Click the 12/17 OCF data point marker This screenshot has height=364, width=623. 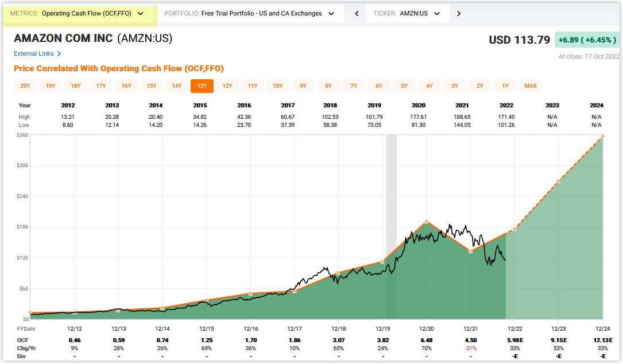coord(295,291)
